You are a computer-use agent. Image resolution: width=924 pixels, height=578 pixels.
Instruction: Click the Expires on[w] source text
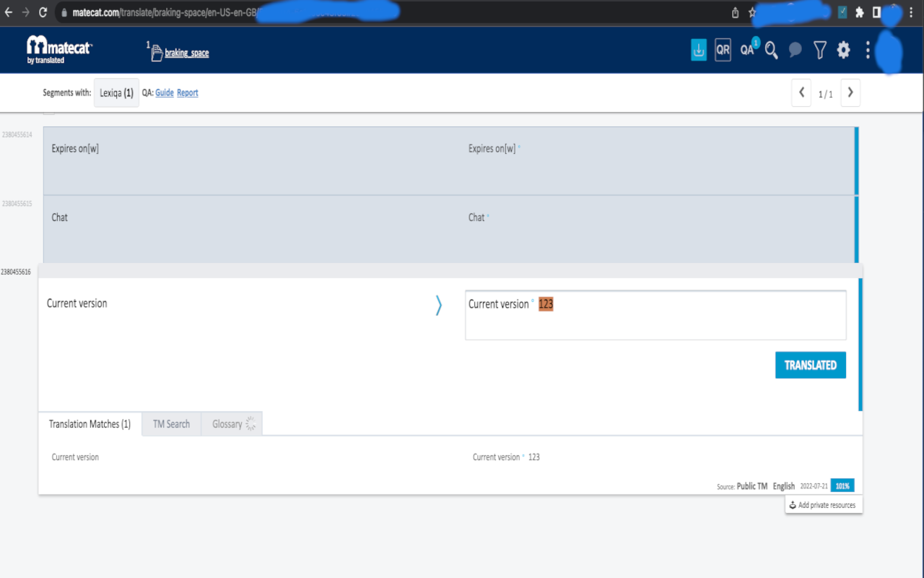click(x=75, y=149)
